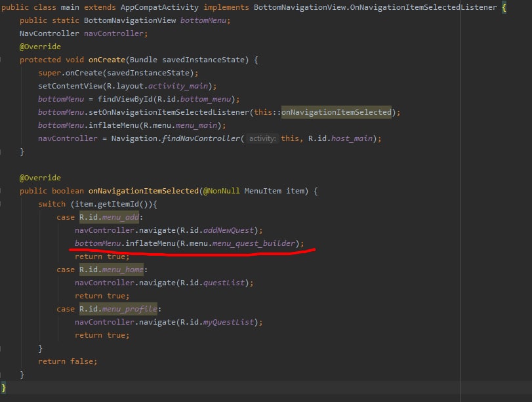Viewport: 532px width, 402px height.
Task: Click the "R.id.menu_add" case label
Action: (x=110, y=217)
